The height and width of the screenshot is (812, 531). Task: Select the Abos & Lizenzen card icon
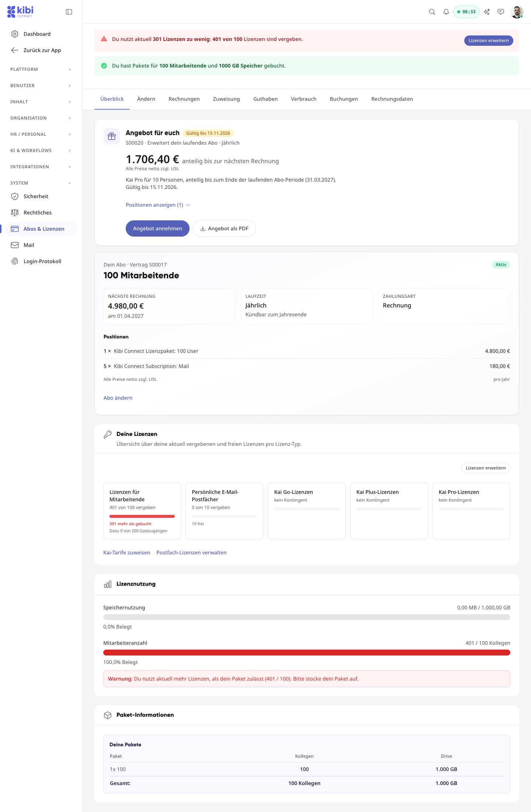pyautogui.click(x=15, y=229)
